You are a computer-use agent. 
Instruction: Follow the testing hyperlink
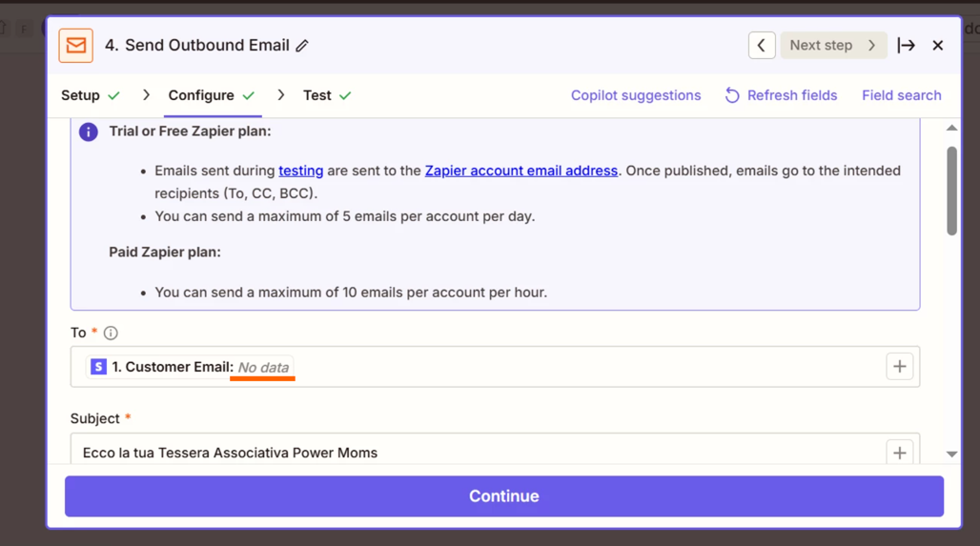(x=300, y=171)
